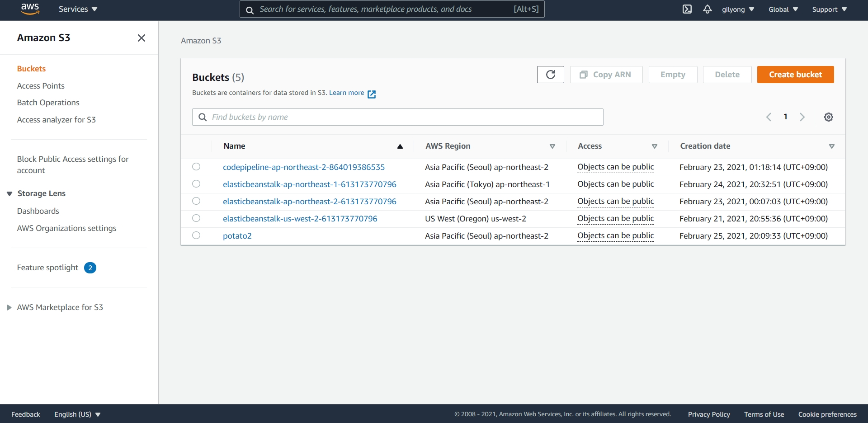Sort by Creation date column arrow
The image size is (868, 423).
pyautogui.click(x=832, y=146)
